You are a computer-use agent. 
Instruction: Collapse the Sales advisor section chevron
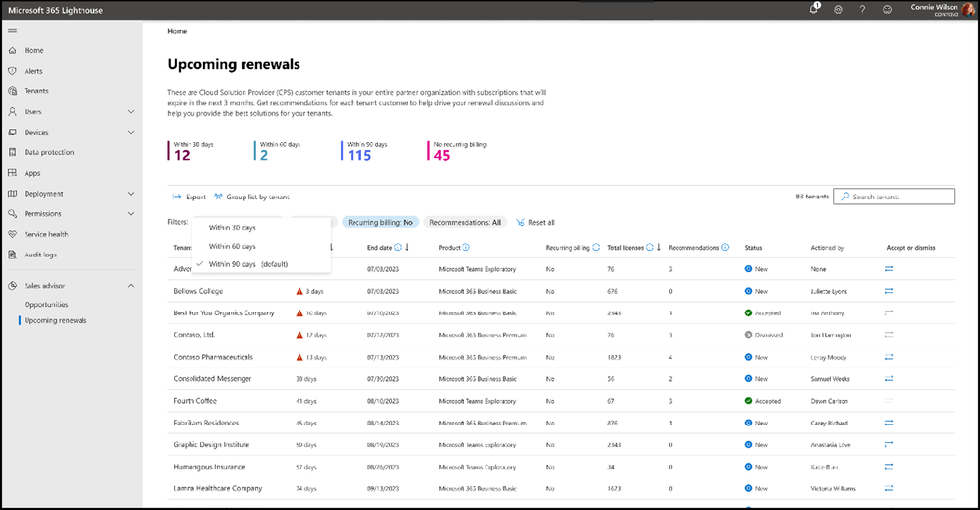[131, 285]
